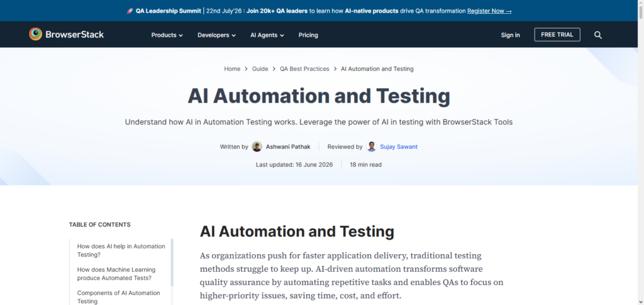This screenshot has width=644, height=305.
Task: Click the BrowserStack wordmark text
Action: click(74, 35)
